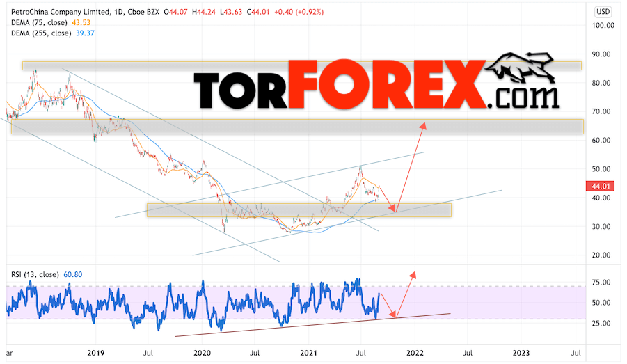
Task: Click the 2021 label on time axis
Action: (x=308, y=353)
